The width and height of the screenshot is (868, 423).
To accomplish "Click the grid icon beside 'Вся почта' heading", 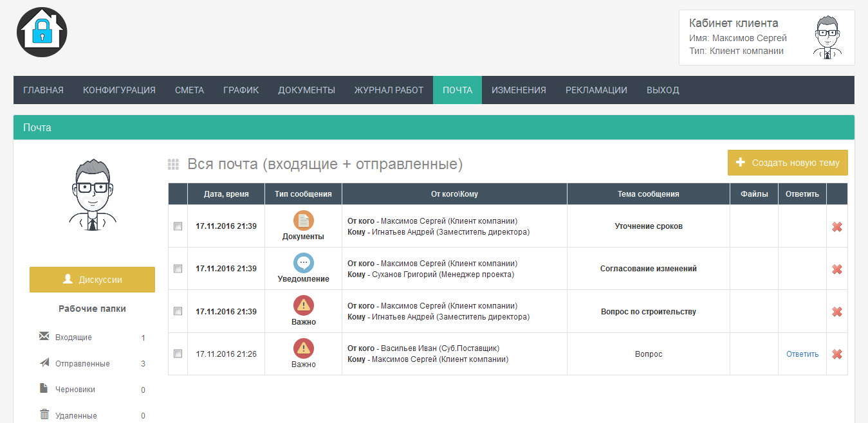I will 173,165.
